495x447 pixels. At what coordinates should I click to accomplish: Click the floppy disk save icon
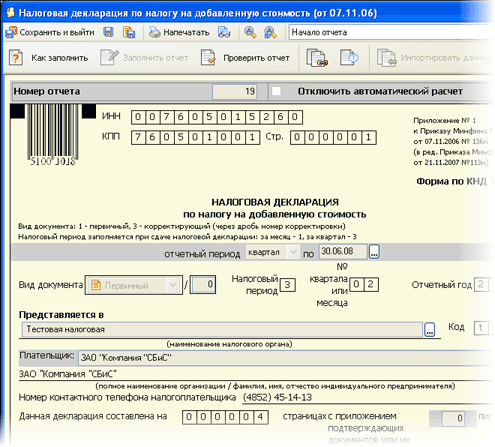point(108,32)
